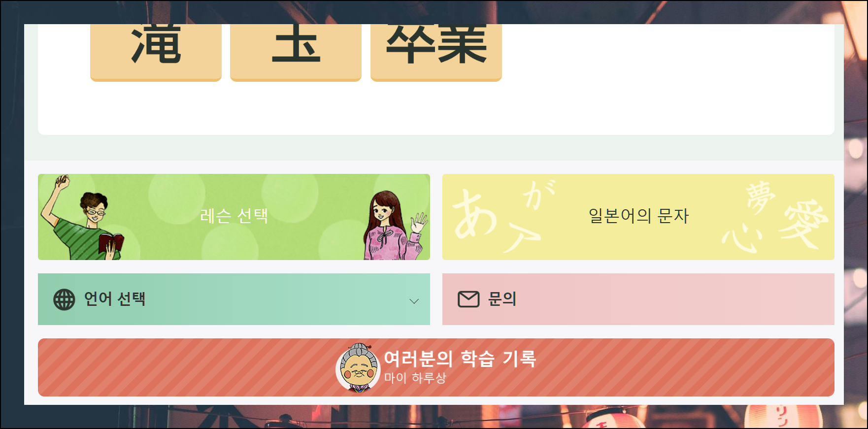Select the 玉 kanji card
The height and width of the screenshot is (429, 868).
tap(296, 52)
